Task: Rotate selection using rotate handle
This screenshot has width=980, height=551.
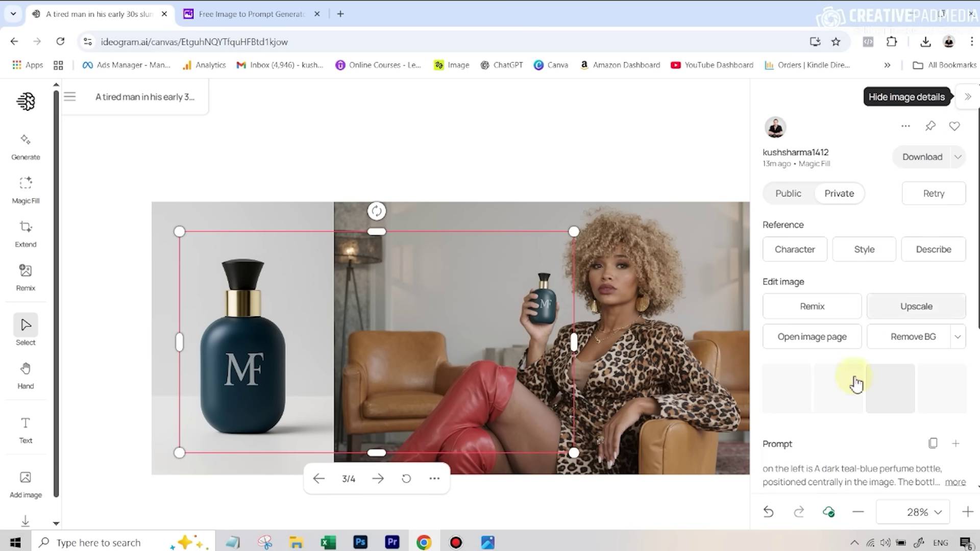Action: tap(377, 211)
